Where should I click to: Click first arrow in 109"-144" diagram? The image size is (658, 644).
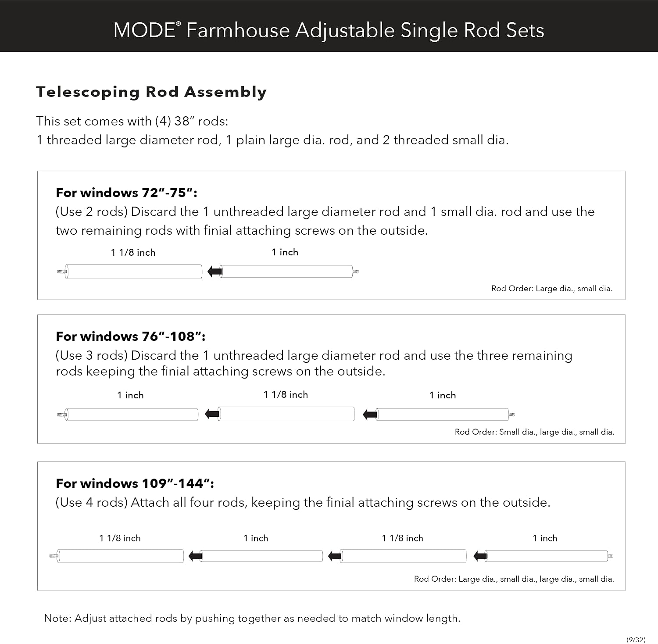[x=195, y=556]
